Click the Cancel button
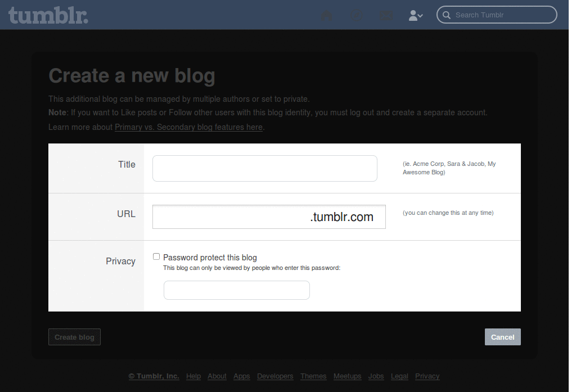Screen dimensions: 576x392 tap(502, 337)
